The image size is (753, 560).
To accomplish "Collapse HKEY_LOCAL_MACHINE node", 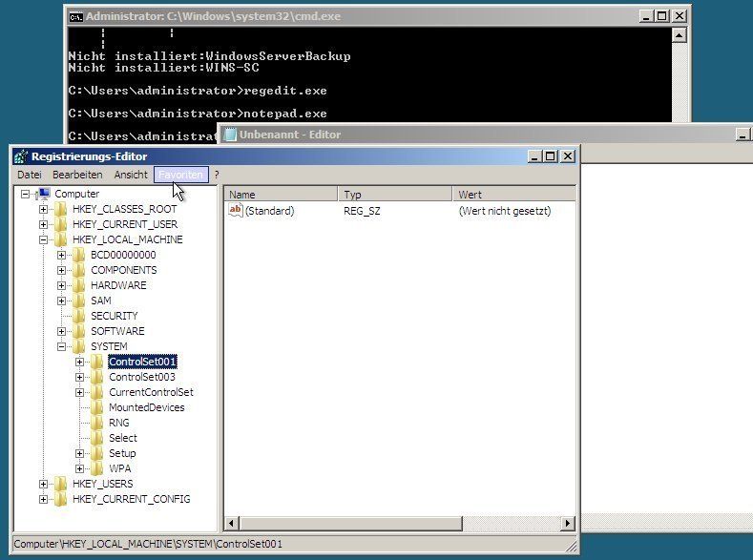I will coord(43,239).
